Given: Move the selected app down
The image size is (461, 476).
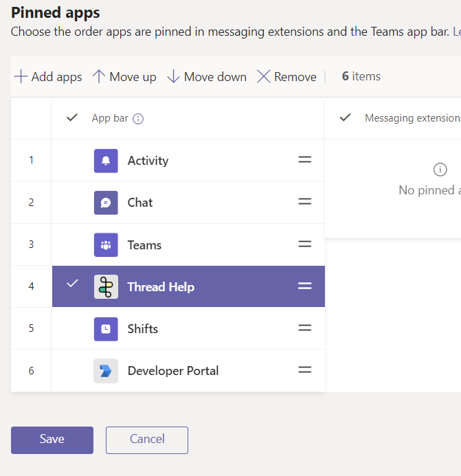Looking at the screenshot, I should (207, 77).
